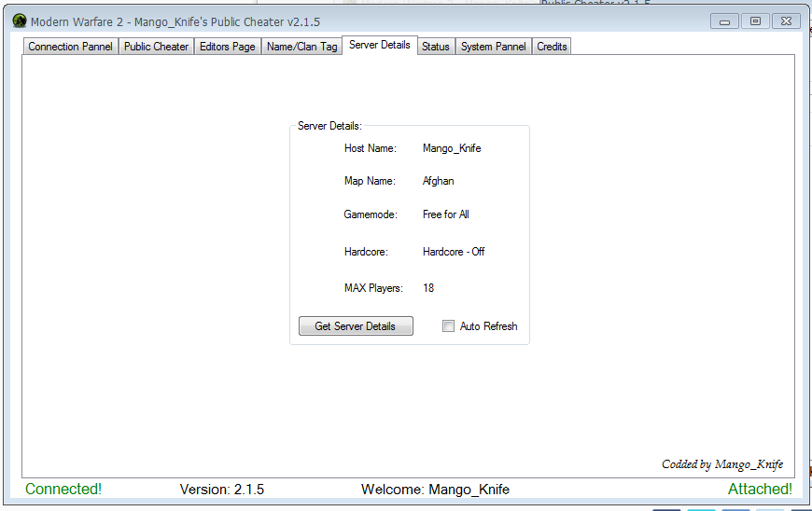
Task: Click the app icon in title bar
Action: [20, 21]
